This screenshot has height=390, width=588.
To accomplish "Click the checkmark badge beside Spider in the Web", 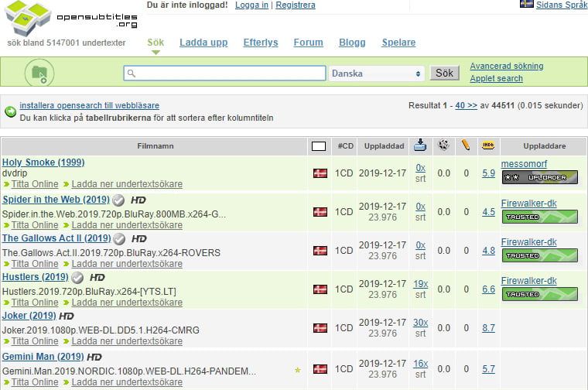I will (118, 200).
